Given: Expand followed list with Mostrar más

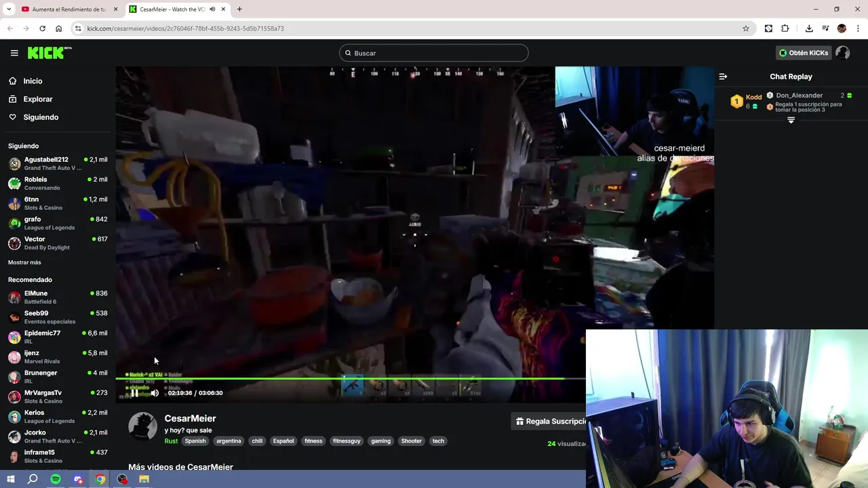Looking at the screenshot, I should coord(24,262).
